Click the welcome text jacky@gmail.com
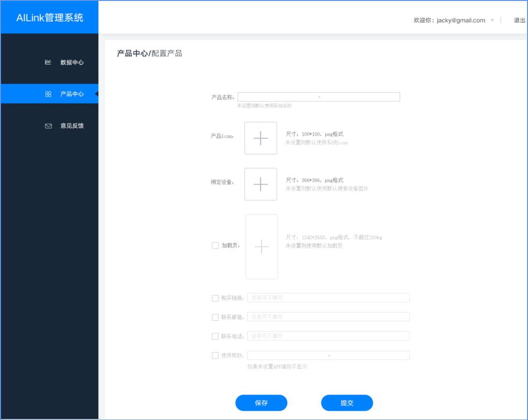Viewport: 528px width, 420px height. pos(461,20)
